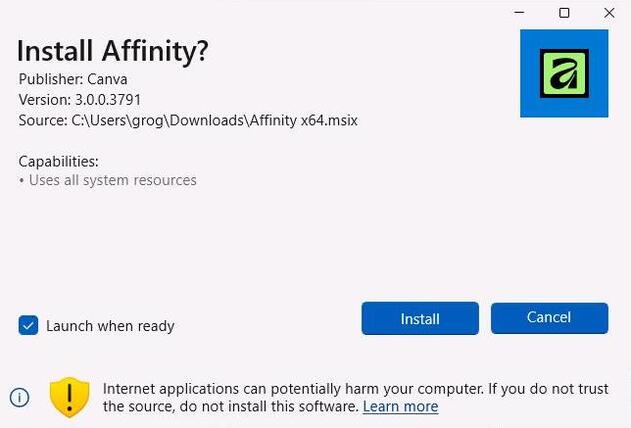This screenshot has width=631, height=428.
Task: Close the Install Affinity dialog
Action: click(x=609, y=13)
